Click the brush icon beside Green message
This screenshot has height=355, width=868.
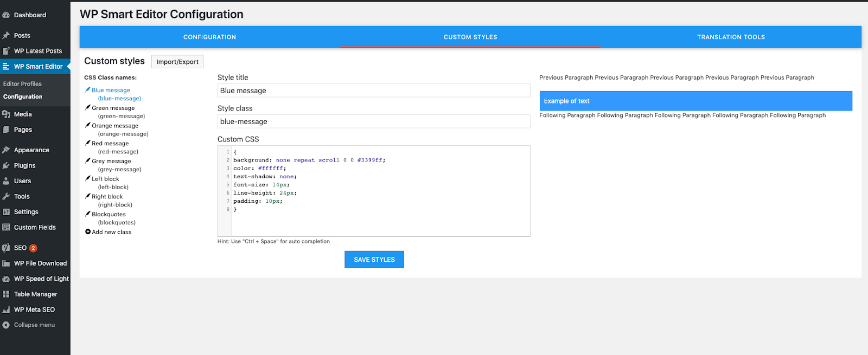tap(88, 107)
